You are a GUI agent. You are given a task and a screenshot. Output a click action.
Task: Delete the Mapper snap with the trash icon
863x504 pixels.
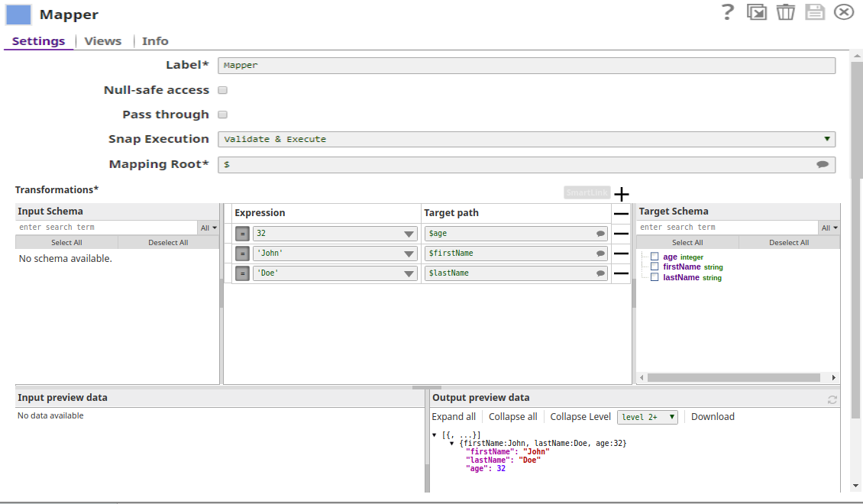(x=786, y=12)
